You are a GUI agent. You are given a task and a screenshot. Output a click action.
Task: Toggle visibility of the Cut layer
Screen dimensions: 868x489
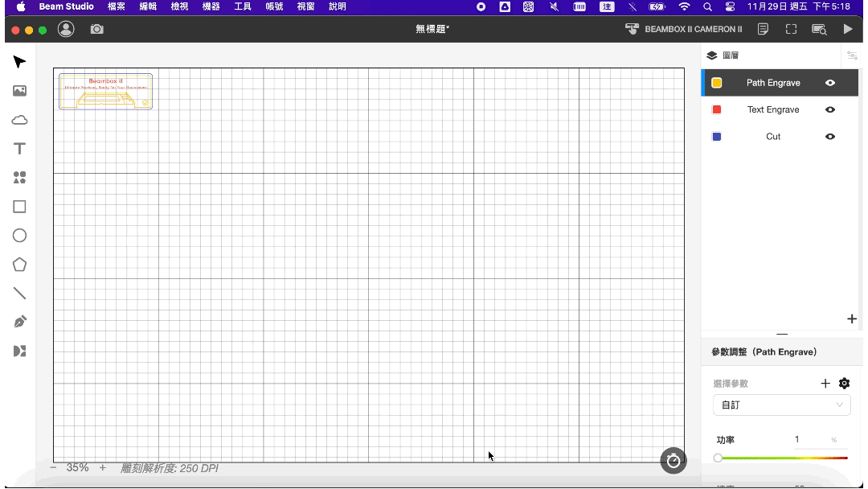(x=829, y=137)
